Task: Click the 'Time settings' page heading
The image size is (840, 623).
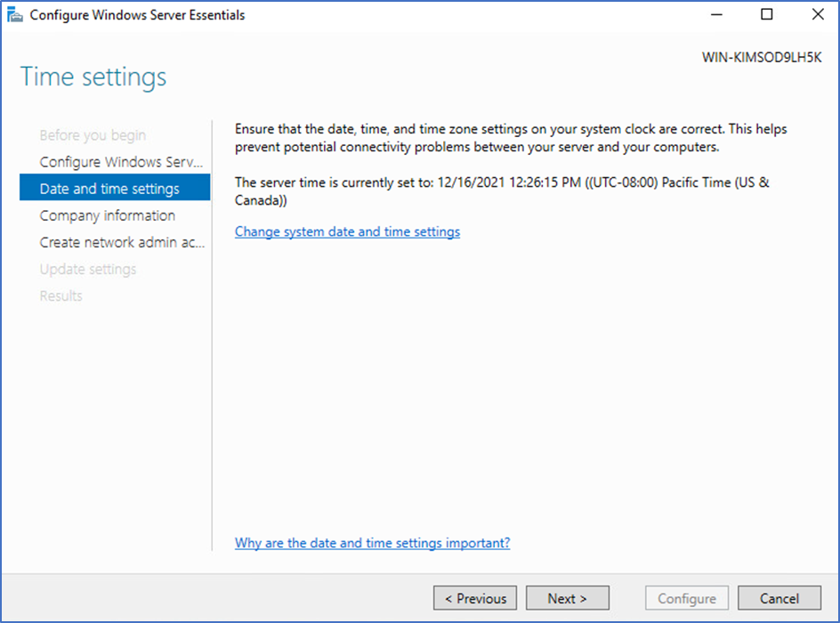Action: 93,77
